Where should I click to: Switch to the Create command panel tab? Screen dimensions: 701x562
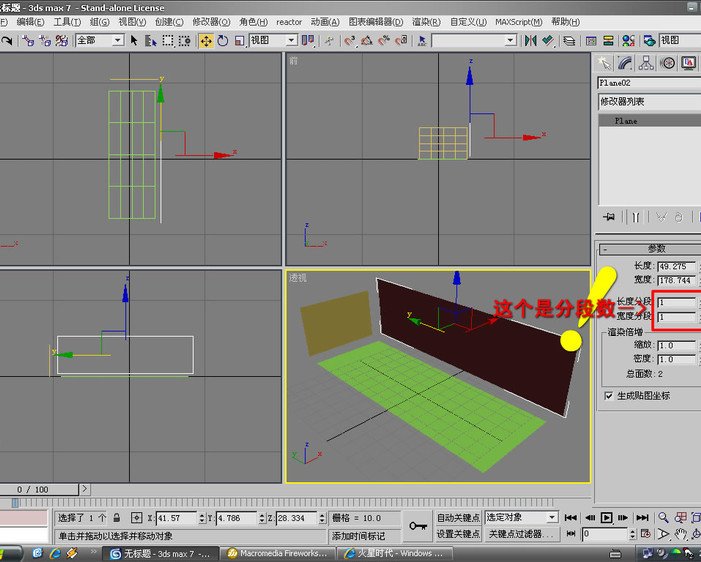pyautogui.click(x=604, y=63)
